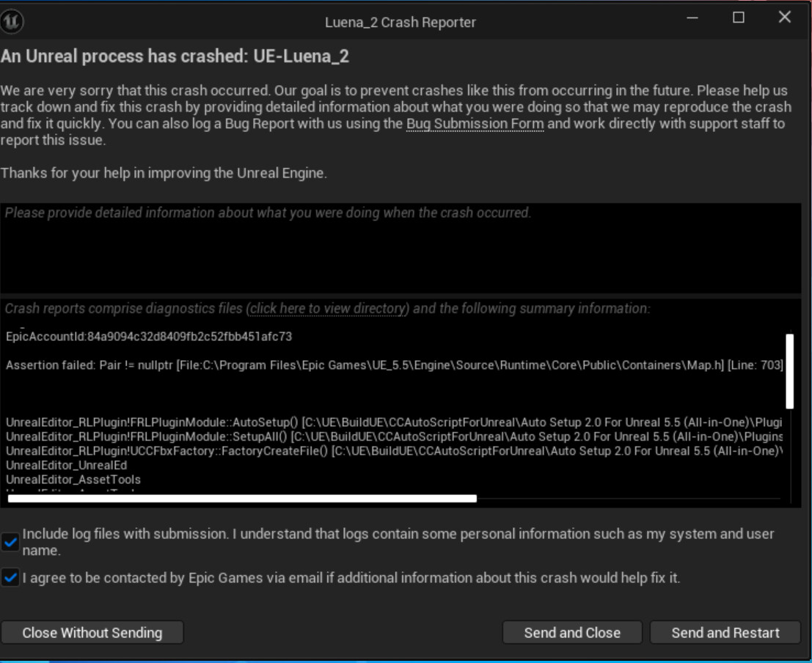Select the EpicAccountId line

(149, 337)
